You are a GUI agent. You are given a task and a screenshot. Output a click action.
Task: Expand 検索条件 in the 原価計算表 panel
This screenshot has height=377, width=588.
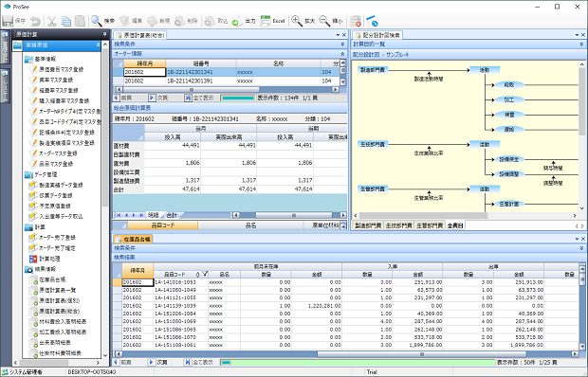tap(342, 45)
